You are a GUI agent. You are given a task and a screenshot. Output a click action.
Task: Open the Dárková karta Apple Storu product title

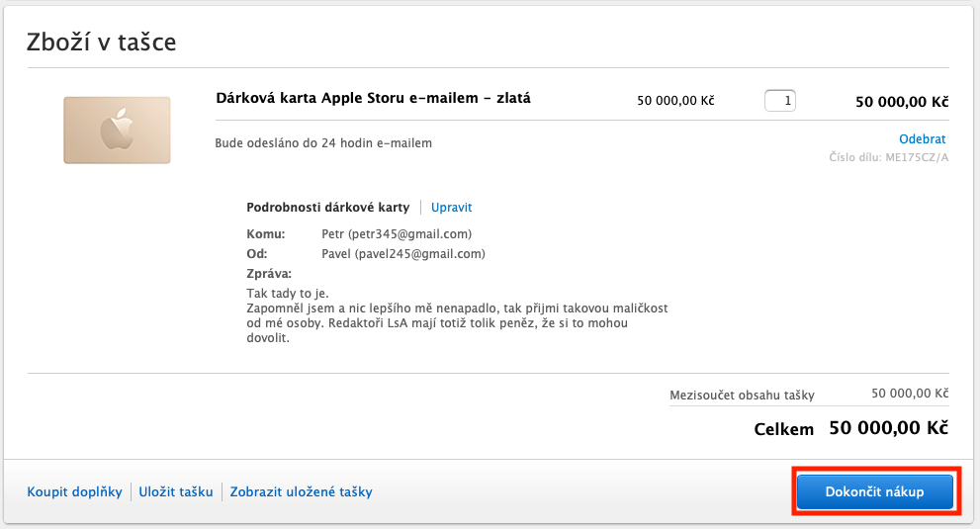click(x=373, y=98)
